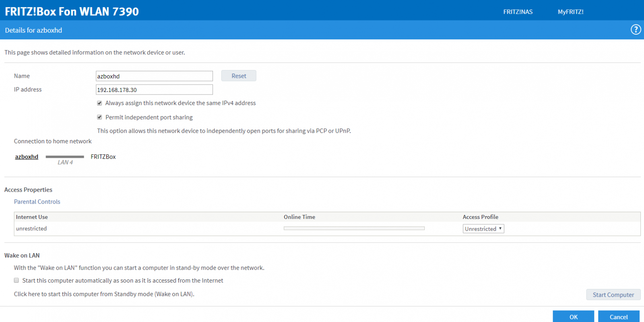Focus the IP address input field
The height and width of the screenshot is (322, 644).
tap(154, 90)
